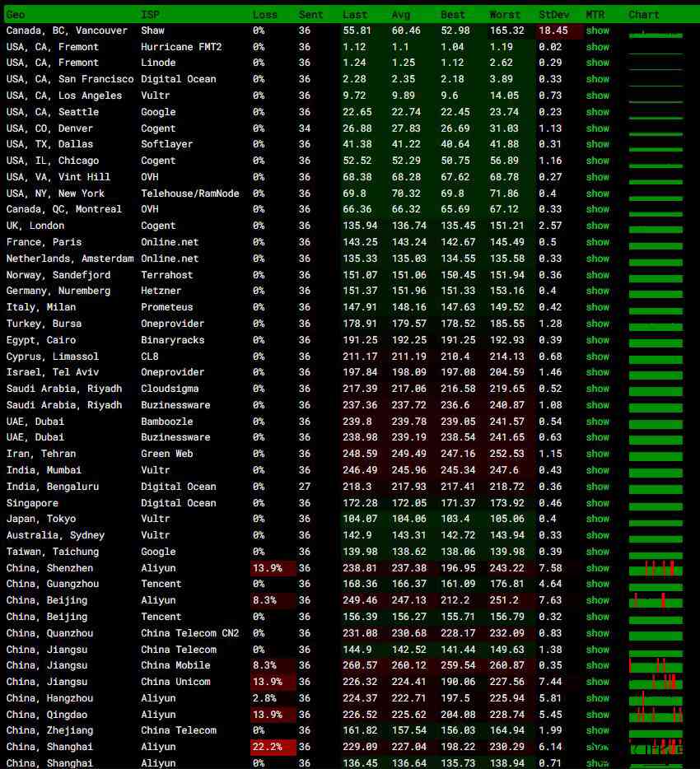Open show MTR link for Dallas Softlayer

click(598, 144)
